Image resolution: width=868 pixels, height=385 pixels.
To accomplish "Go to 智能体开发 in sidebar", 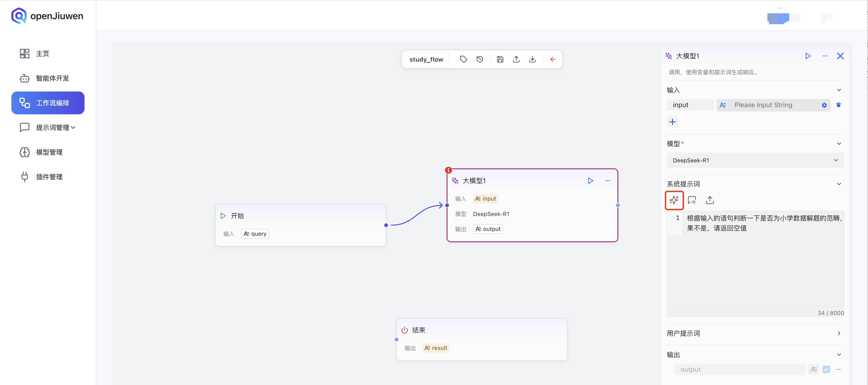I will 52,78.
